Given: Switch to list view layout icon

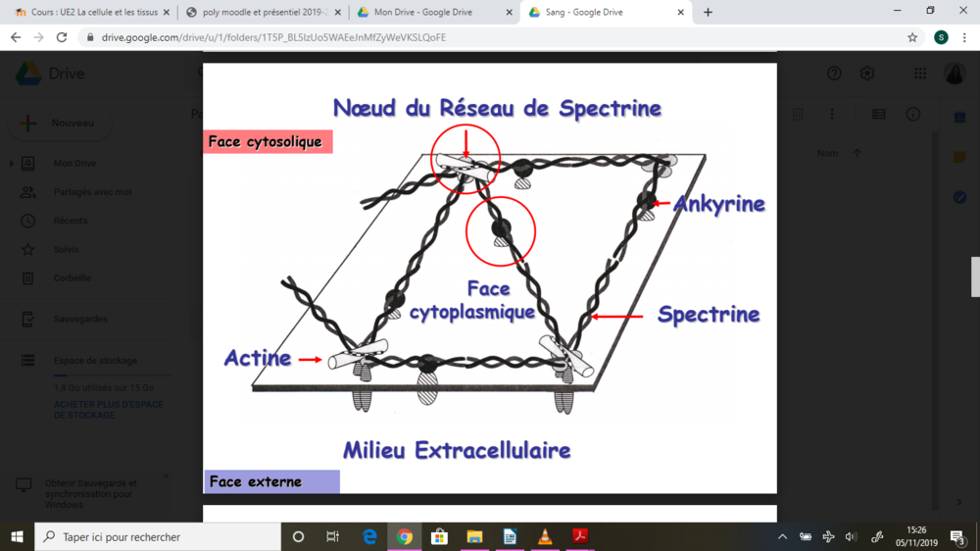Looking at the screenshot, I should 879,115.
